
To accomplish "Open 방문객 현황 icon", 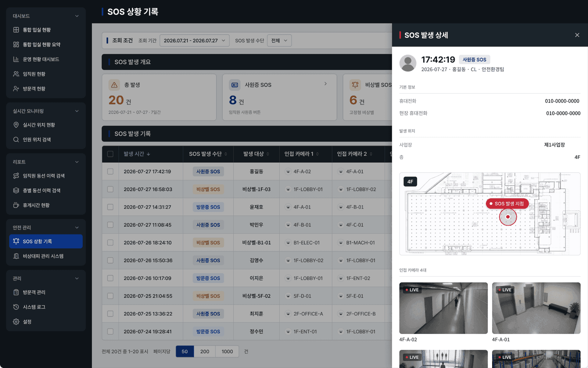I will [x=16, y=89].
